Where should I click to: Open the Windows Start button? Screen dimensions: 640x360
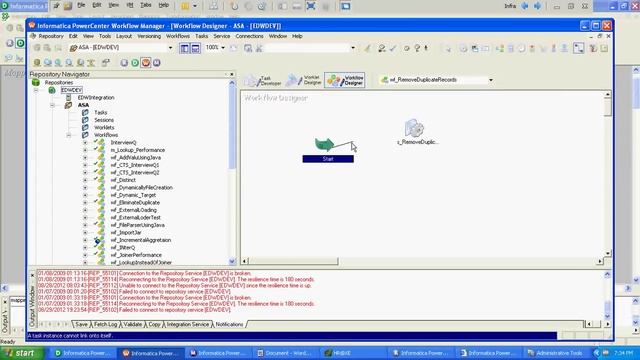tap(22, 353)
